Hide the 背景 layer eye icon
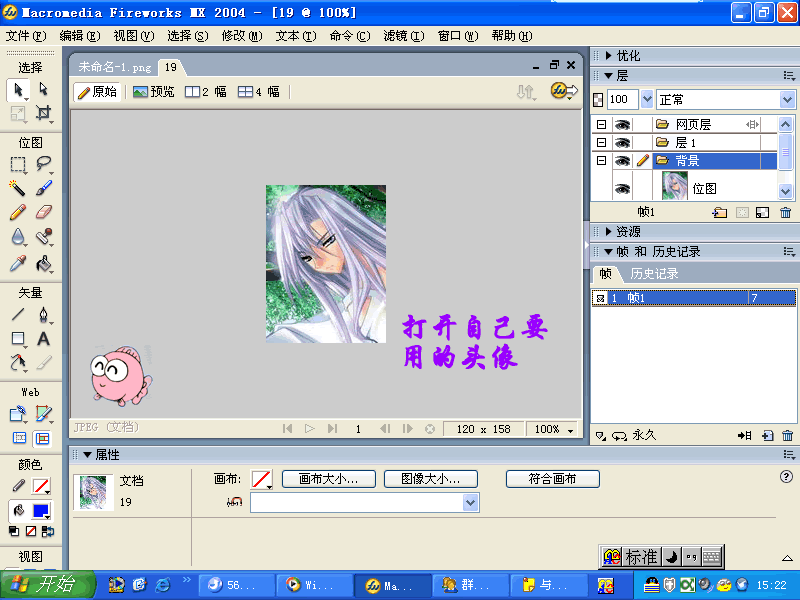This screenshot has height=600, width=800. click(622, 161)
